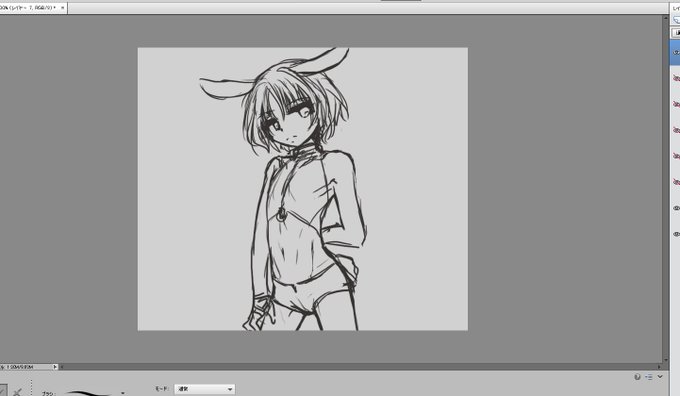Viewport: 680px width, 396px height.
Task: Close the open document tab
Action: point(62,7)
